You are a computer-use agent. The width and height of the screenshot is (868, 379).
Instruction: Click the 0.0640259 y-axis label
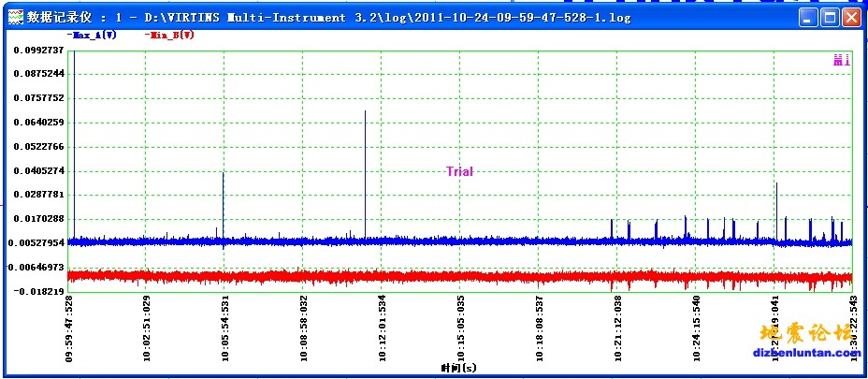(39, 123)
